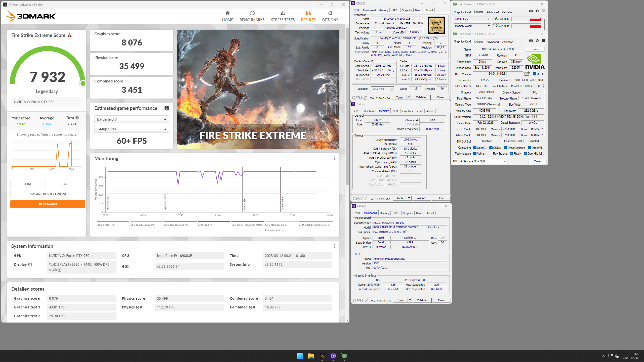Viewport: 644px width, 362px height.
Task: Open the Socket #1 selection dropdown
Action: [x=382, y=89]
